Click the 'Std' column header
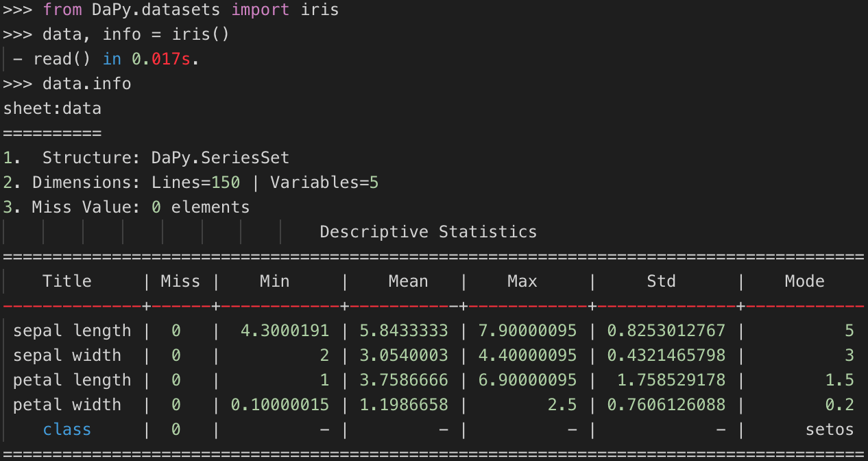Image resolution: width=868 pixels, height=461 pixels. tap(662, 281)
